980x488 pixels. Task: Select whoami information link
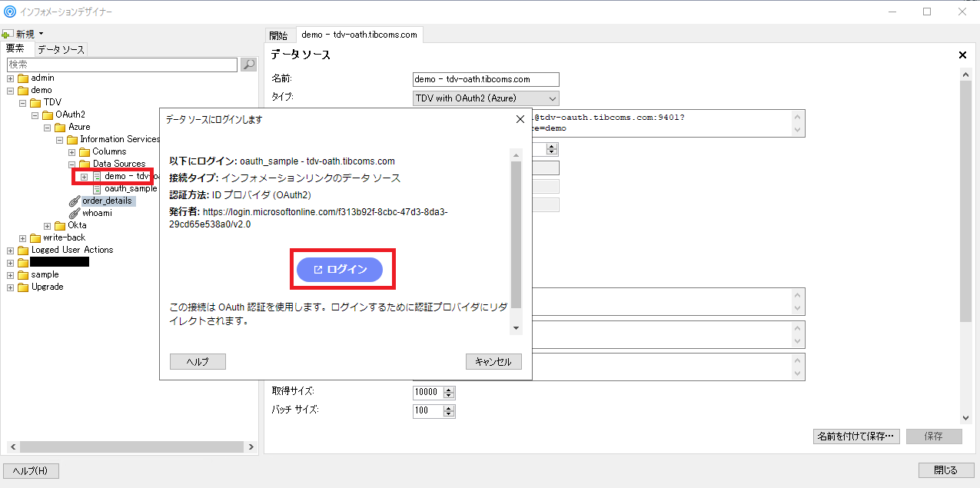97,214
